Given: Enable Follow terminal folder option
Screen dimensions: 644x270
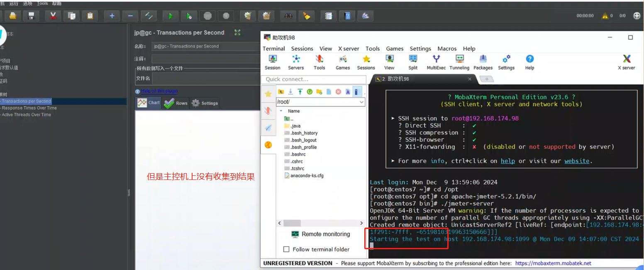Looking at the screenshot, I should pos(286,249).
